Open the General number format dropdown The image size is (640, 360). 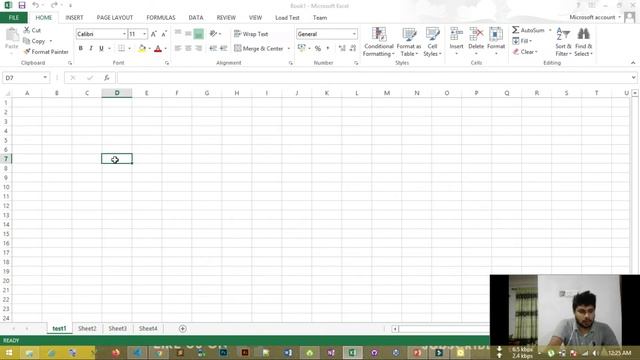[x=354, y=34]
